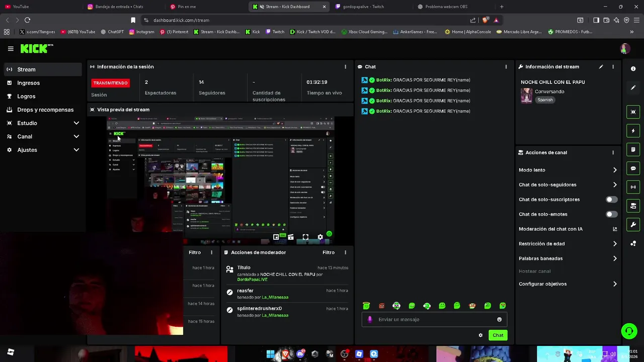
Task: Toggle the chat bubble panel icon in sidebar
Action: pos(633,168)
